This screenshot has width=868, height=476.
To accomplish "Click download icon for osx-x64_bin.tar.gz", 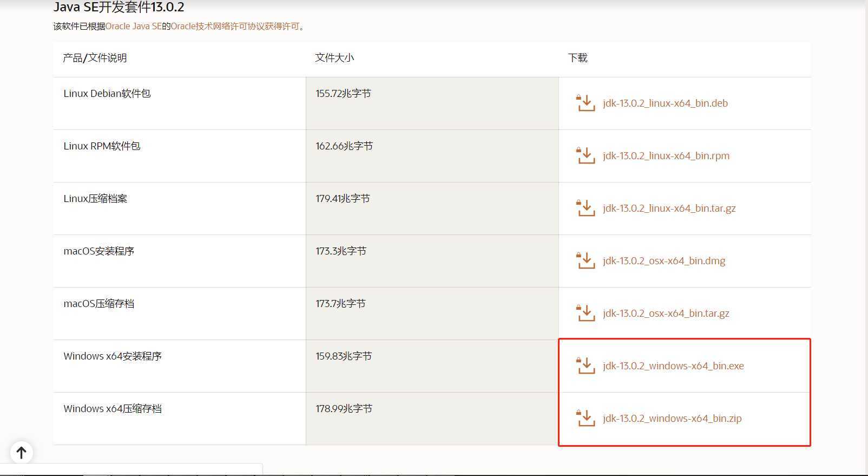I will [x=586, y=313].
